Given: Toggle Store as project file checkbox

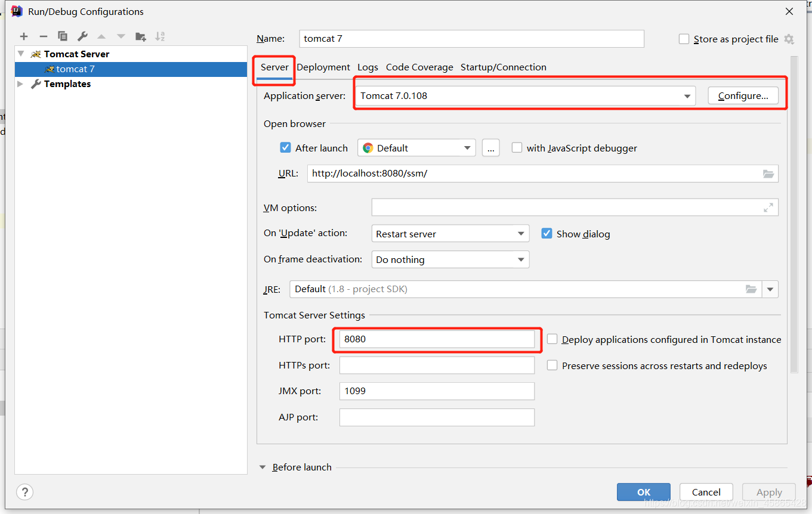Looking at the screenshot, I should click(684, 39).
